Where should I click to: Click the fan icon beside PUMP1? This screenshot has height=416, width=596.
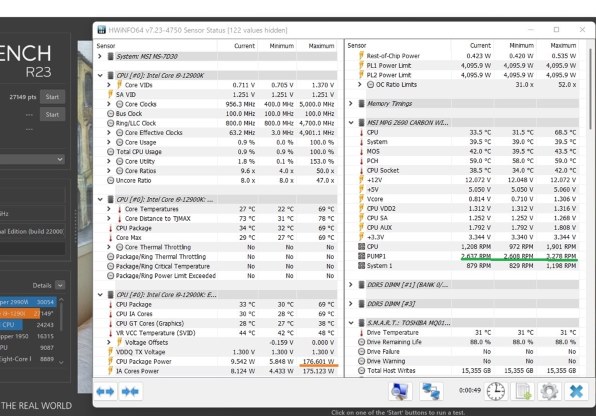coord(361,256)
